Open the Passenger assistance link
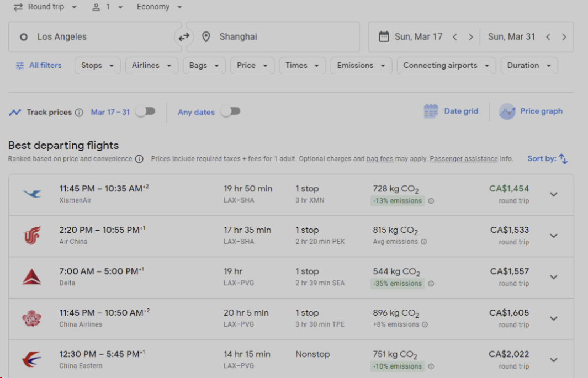The height and width of the screenshot is (378, 588). click(x=464, y=159)
